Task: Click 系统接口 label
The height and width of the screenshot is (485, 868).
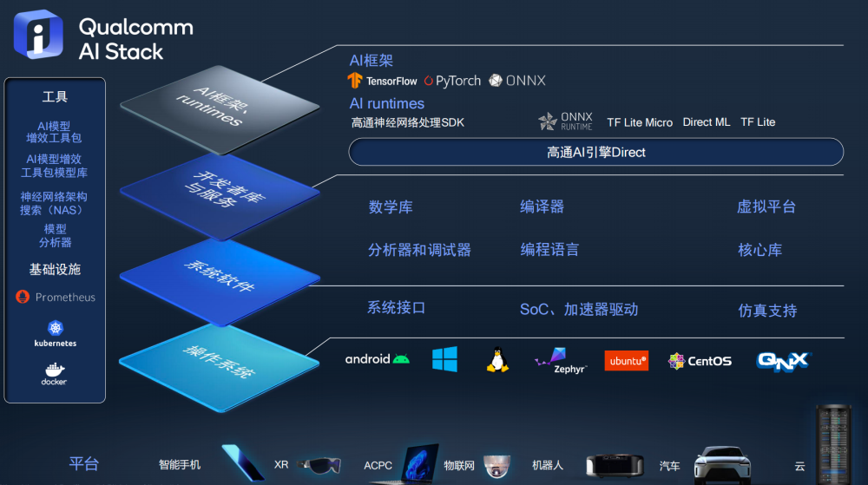Action: (397, 307)
